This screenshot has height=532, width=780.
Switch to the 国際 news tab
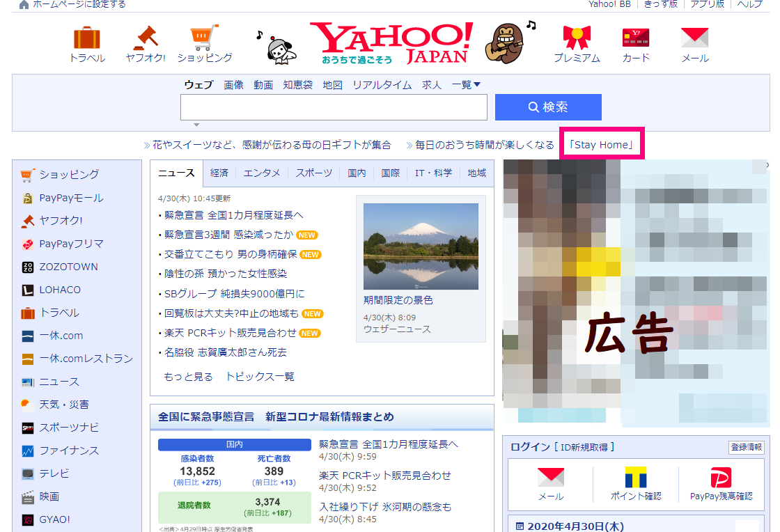391,173
